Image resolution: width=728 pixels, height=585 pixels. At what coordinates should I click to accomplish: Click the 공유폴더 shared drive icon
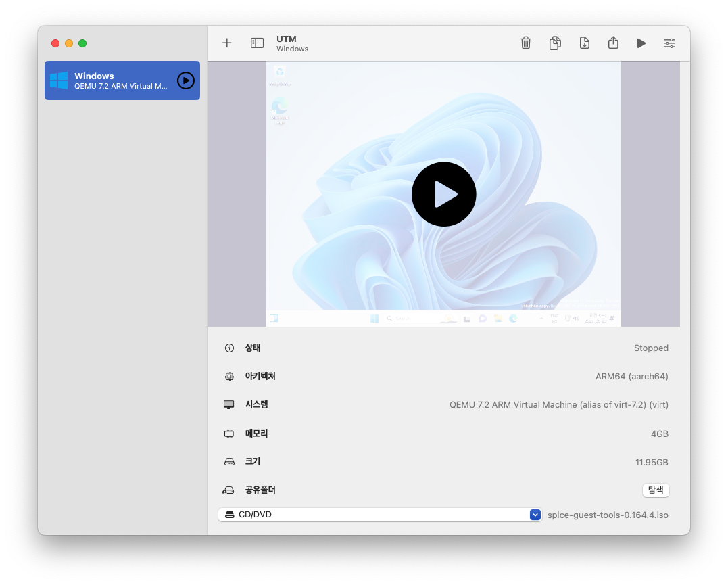pos(228,490)
